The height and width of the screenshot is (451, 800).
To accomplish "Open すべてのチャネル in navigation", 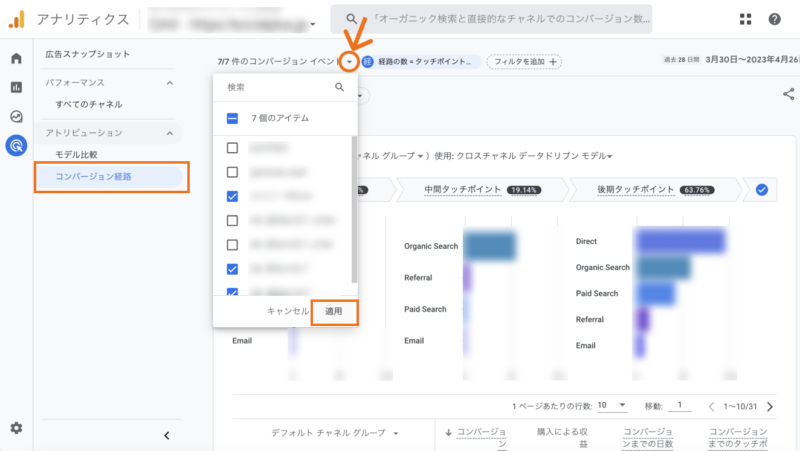I will [89, 104].
